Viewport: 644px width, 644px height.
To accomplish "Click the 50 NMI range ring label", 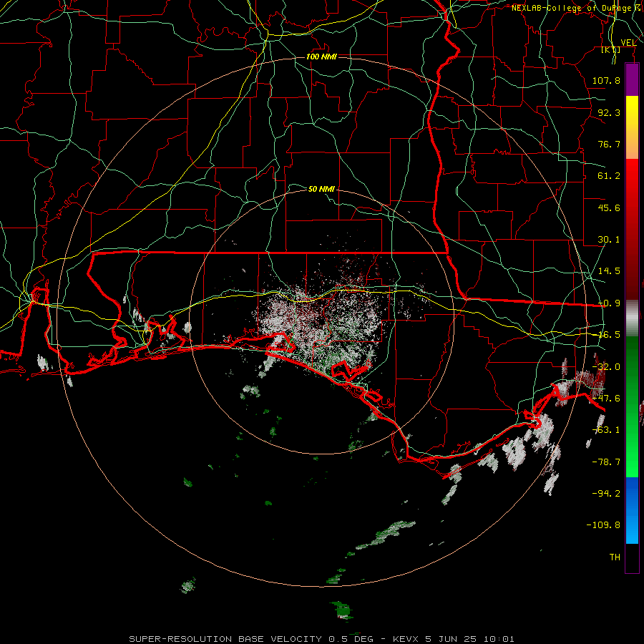I will click(x=321, y=189).
